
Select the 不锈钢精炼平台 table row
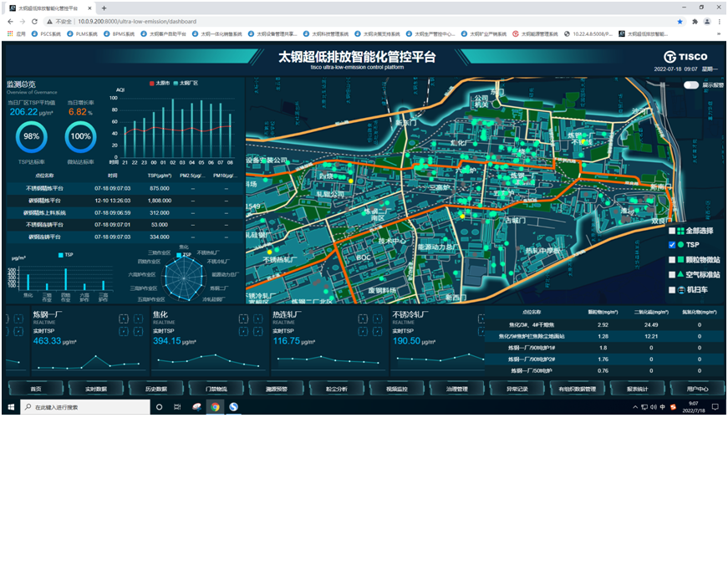pos(125,188)
